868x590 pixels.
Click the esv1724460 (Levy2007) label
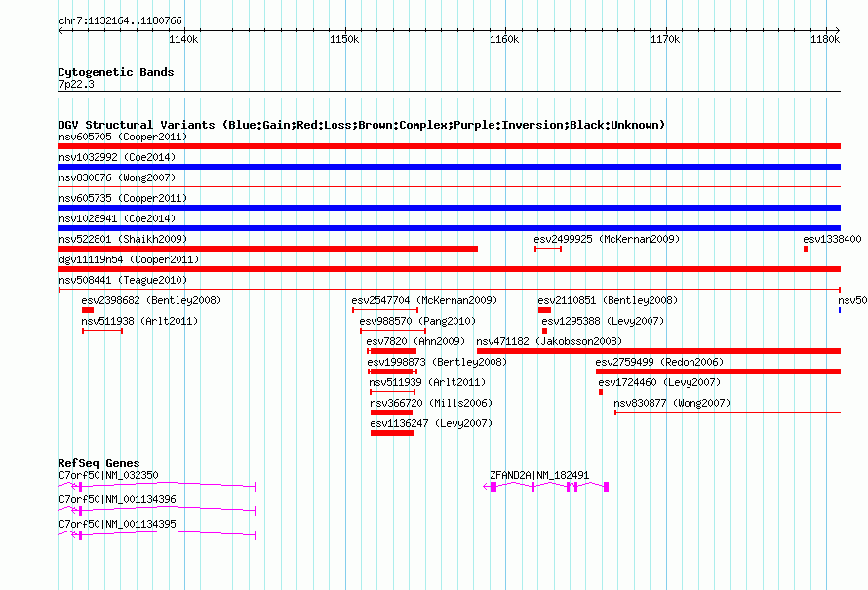point(659,382)
